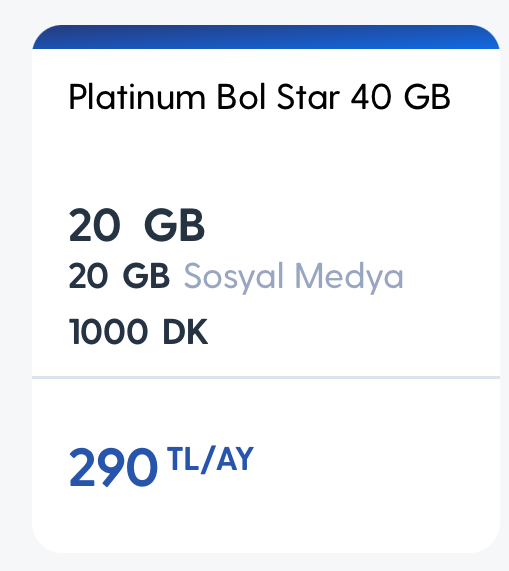Select the bold 20 GB before Sosyal Medya
Image resolution: width=509 pixels, height=571 pixels.
(119, 276)
